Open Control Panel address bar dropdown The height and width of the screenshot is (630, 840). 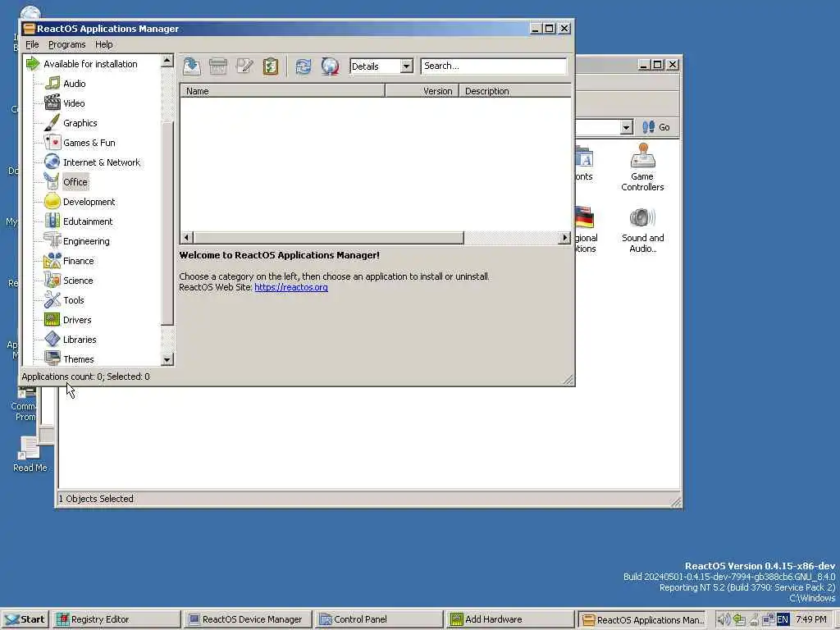(x=626, y=127)
